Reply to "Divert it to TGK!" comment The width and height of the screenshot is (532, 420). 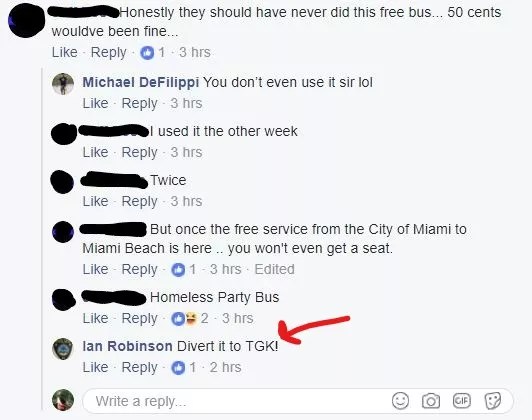click(139, 367)
